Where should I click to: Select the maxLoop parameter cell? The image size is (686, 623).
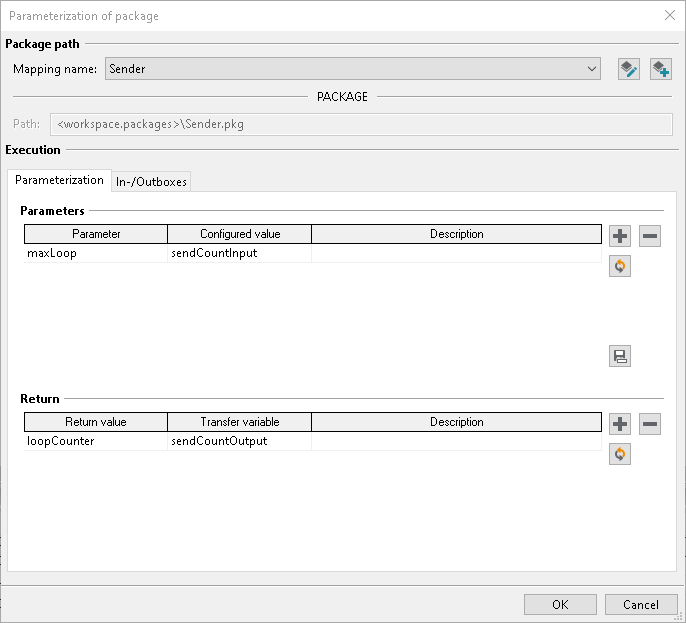[x=96, y=253]
